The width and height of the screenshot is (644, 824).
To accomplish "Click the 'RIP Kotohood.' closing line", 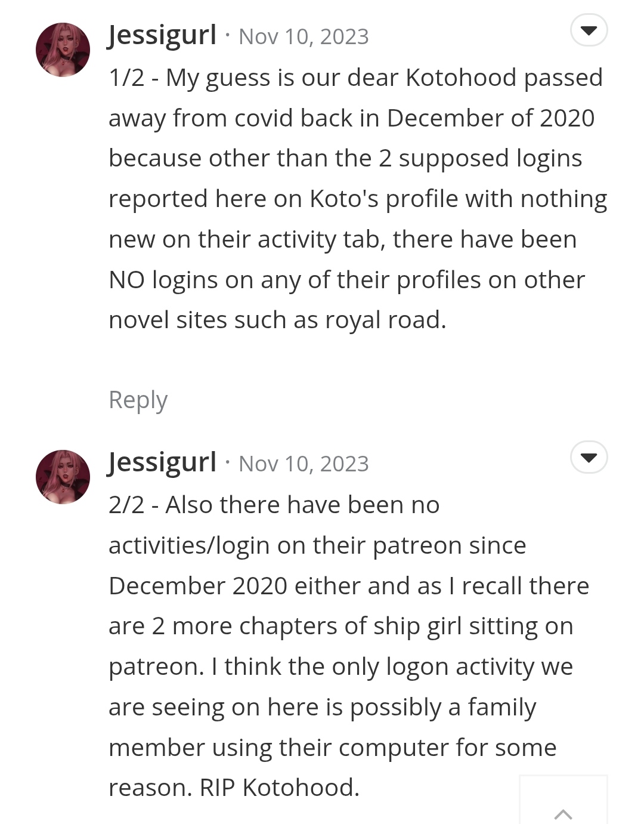I will pyautogui.click(x=280, y=788).
